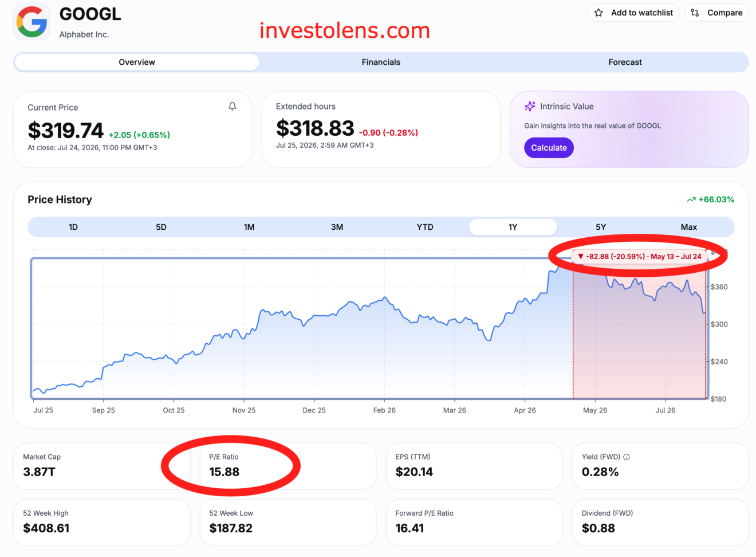
Task: Click the Intrinsic Value sparkle icon
Action: point(530,107)
